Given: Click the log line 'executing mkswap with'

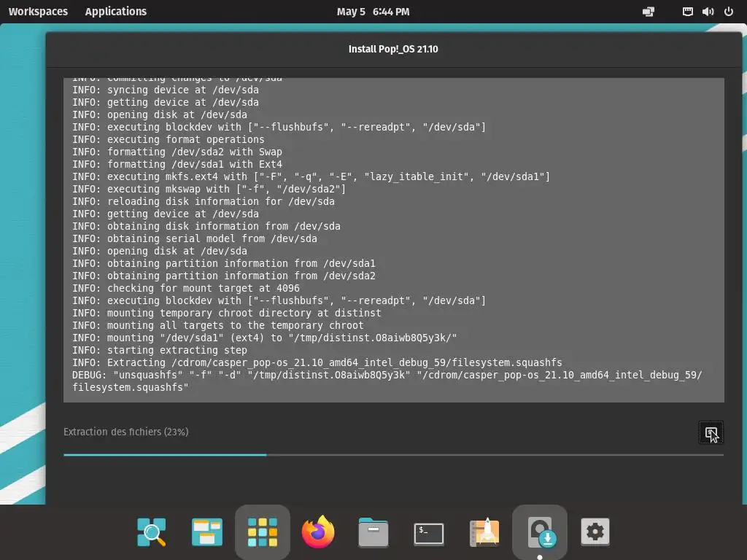Looking at the screenshot, I should tap(209, 189).
